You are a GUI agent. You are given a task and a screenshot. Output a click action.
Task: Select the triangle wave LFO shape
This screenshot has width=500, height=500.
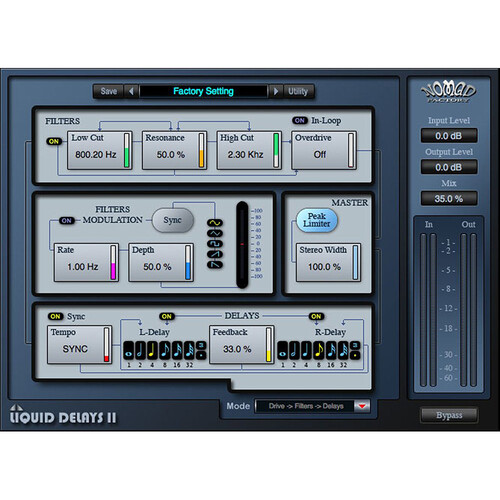[215, 233]
